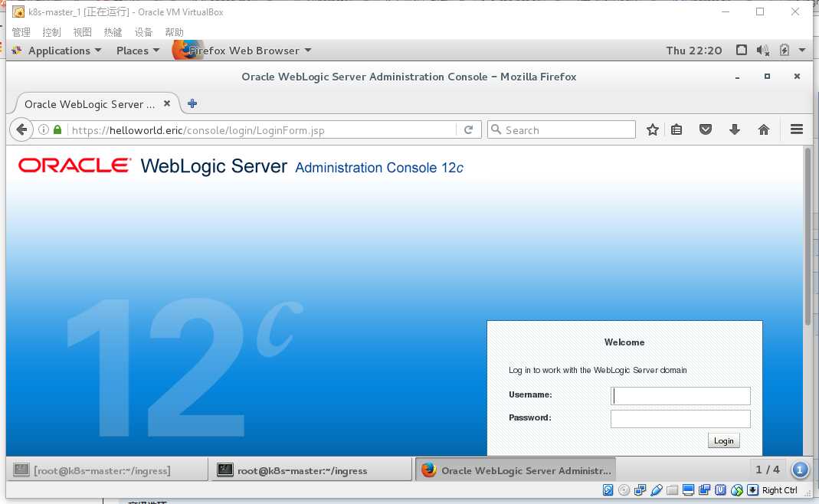This screenshot has width=819, height=504.
Task: Open the GNOME system menu arrow
Action: pyautogui.click(x=802, y=50)
